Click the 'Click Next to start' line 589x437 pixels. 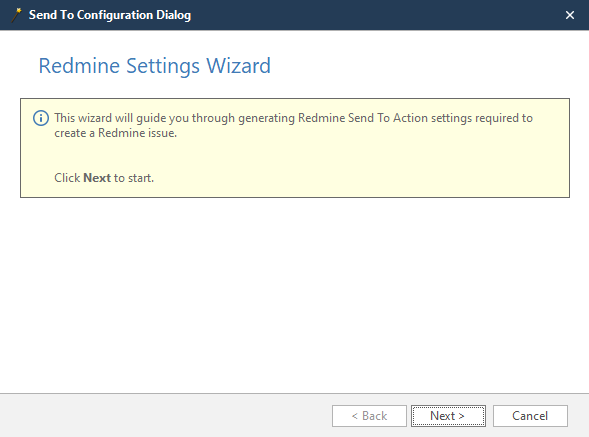pyautogui.click(x=104, y=178)
